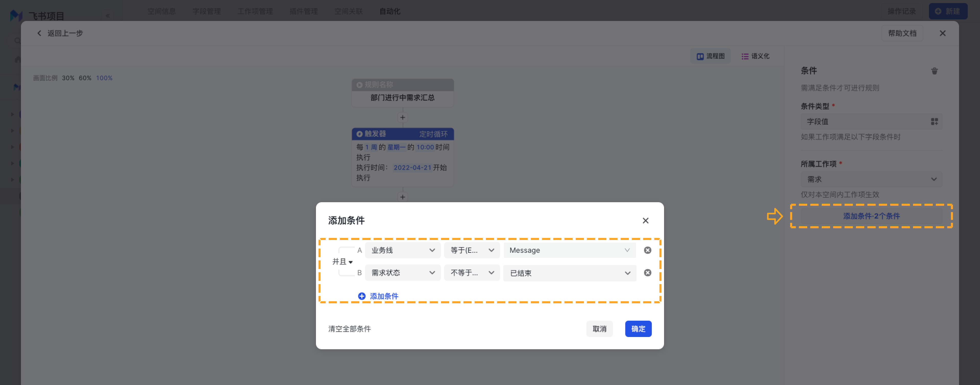Click the 飞书项目 logo icon
Viewport: 980px width, 385px height.
16,15
